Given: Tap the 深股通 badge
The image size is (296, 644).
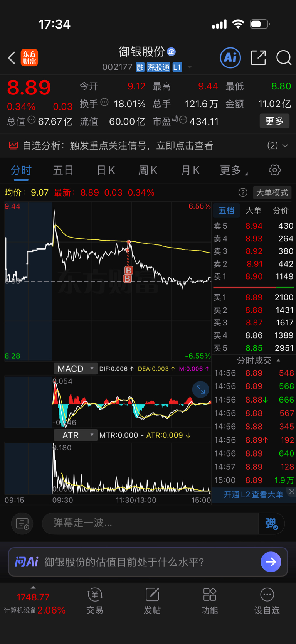Looking at the screenshot, I should [x=158, y=67].
